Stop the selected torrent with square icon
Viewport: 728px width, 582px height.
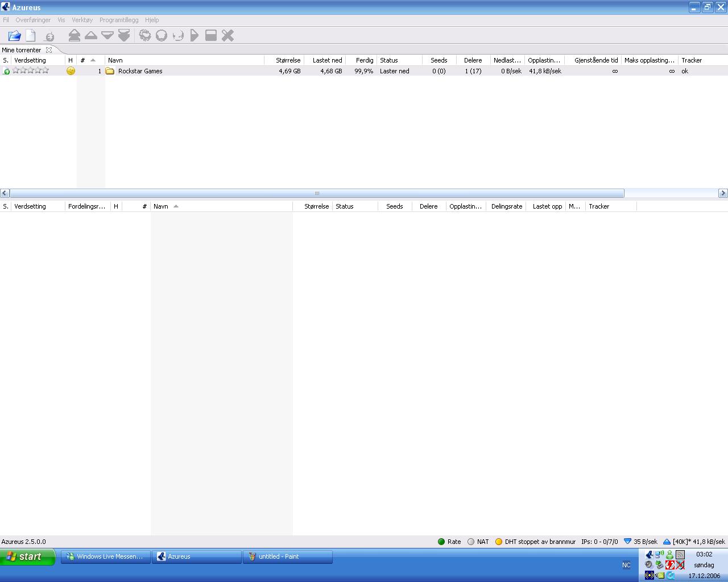(x=211, y=36)
